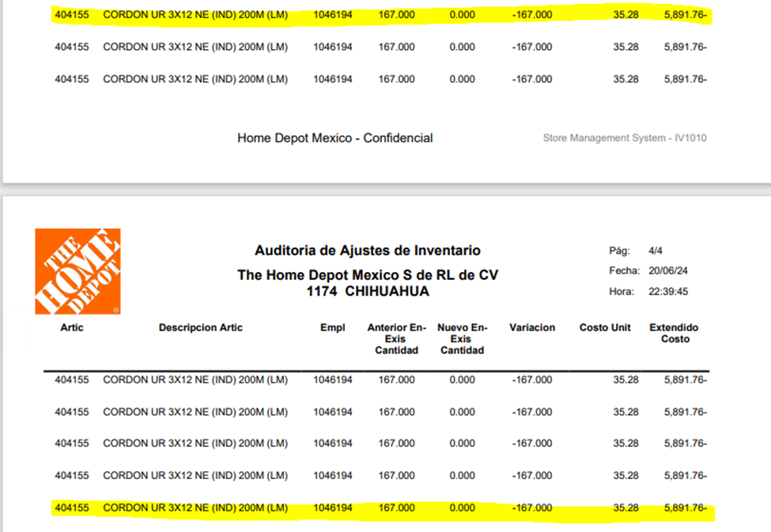
Task: Click article 404155 in the first row under the page 4/4 column headers
Action: [x=72, y=380]
